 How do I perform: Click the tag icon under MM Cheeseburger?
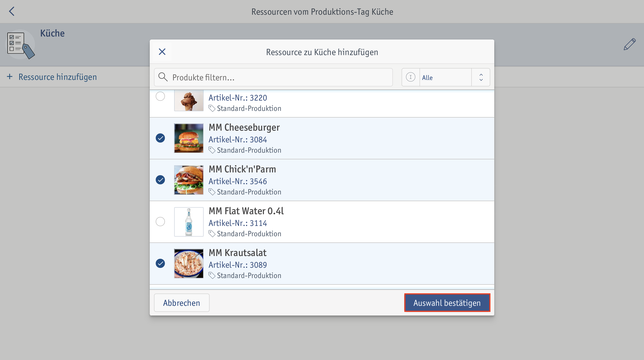(212, 150)
